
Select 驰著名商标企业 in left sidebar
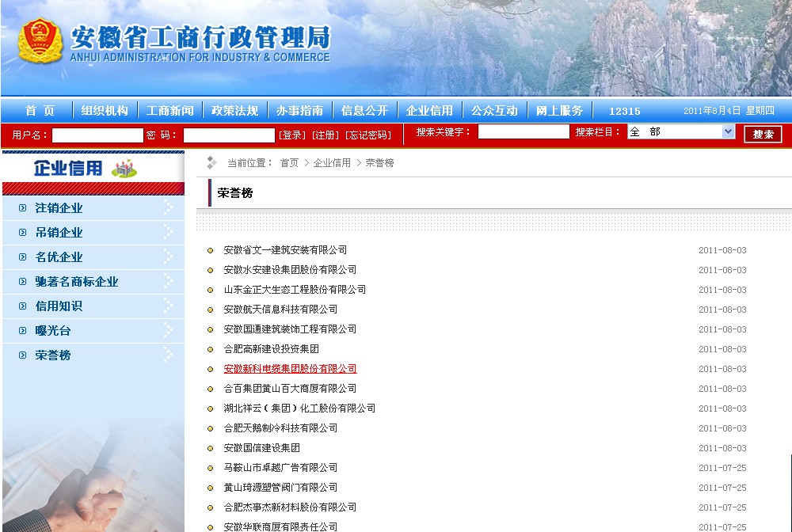[x=77, y=282]
